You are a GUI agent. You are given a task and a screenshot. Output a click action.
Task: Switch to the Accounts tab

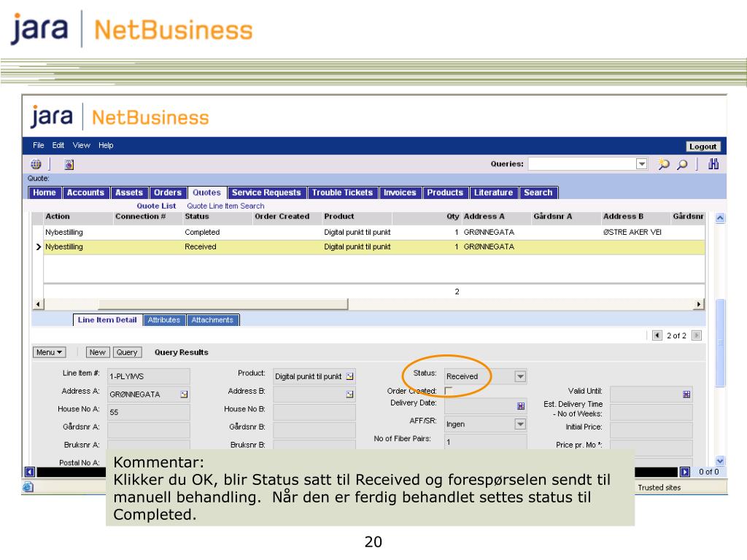(85, 192)
